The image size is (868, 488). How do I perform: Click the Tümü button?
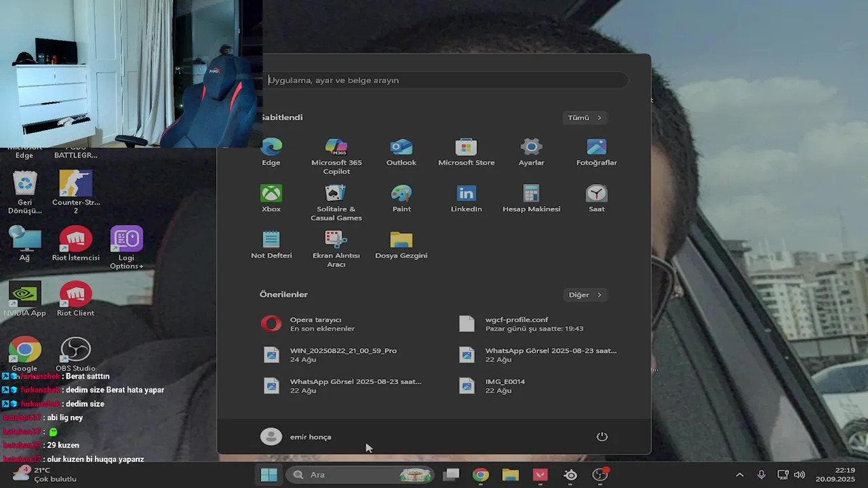tap(585, 117)
